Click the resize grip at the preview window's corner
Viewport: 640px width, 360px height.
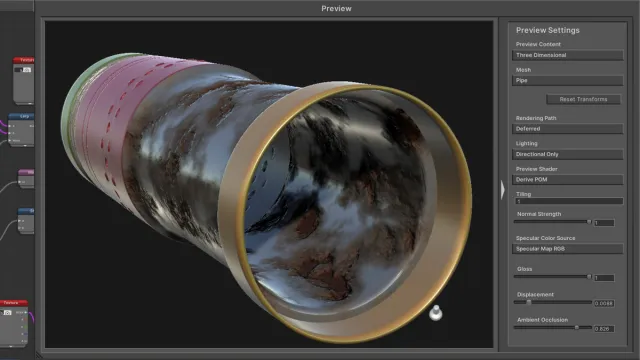(39, 355)
